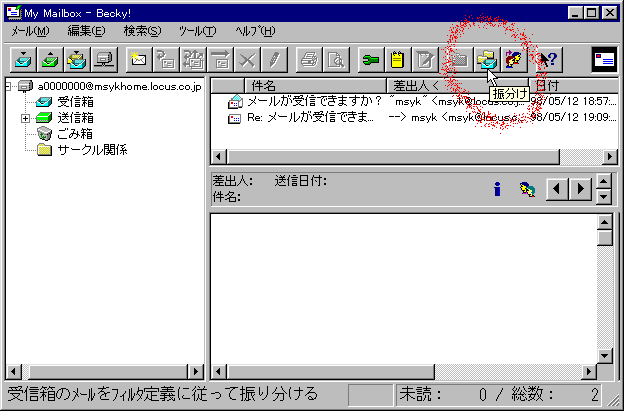
Task: Toggle the layout view icon at toolbar right
Action: [x=604, y=61]
